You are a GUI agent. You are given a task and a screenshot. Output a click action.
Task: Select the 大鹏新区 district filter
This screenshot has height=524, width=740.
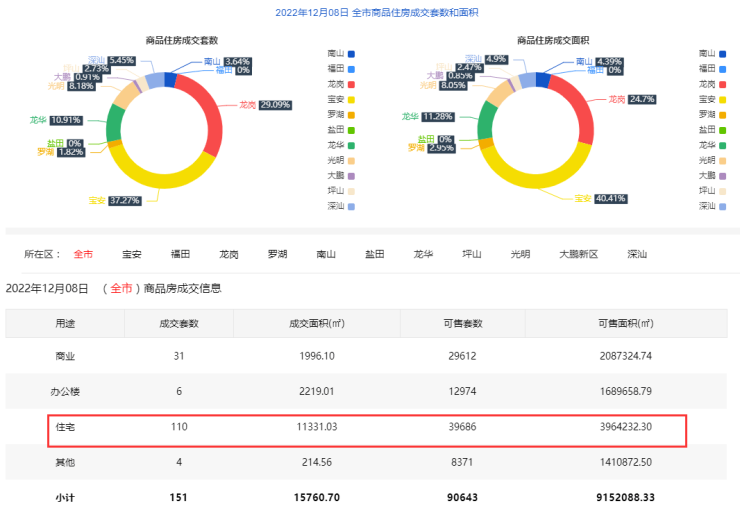(578, 254)
